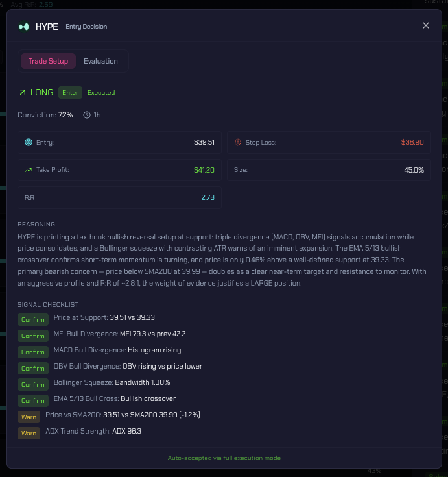Viewport: 448px width, 477px height.
Task: Click the Entry price $39.51
Action: (204, 142)
